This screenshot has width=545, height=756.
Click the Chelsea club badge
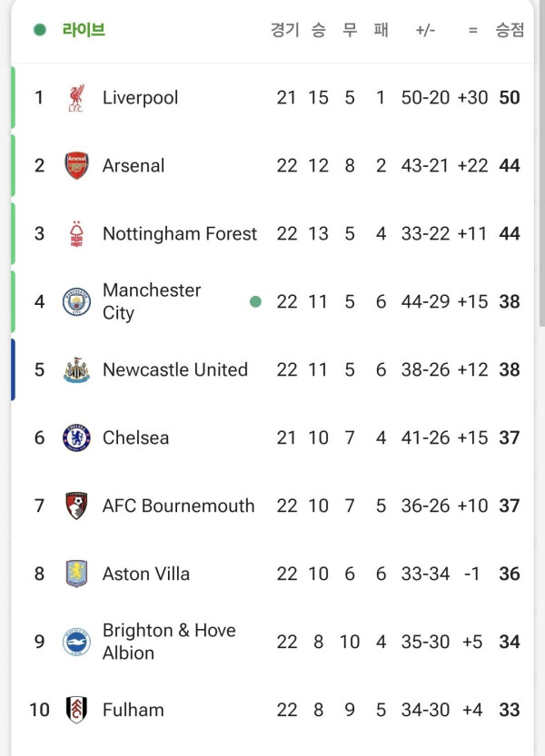pyautogui.click(x=76, y=438)
